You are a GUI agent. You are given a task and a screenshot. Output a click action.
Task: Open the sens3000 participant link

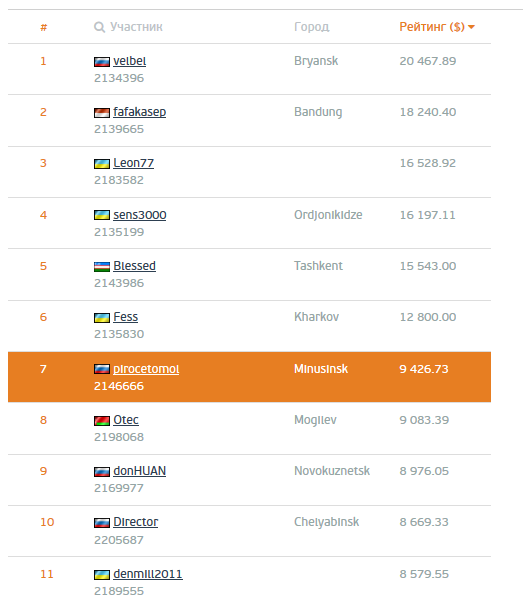[140, 215]
